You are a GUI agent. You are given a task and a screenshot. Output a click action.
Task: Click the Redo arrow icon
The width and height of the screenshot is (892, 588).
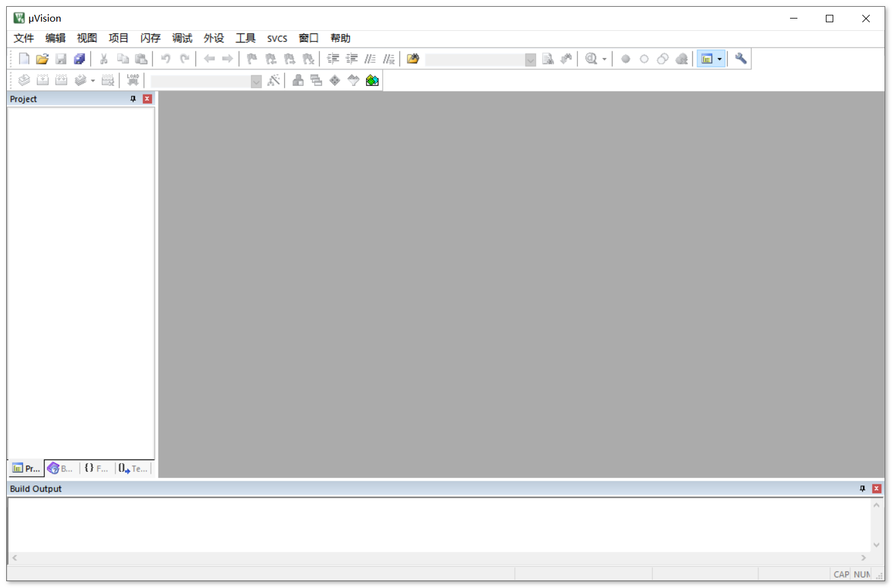click(184, 59)
